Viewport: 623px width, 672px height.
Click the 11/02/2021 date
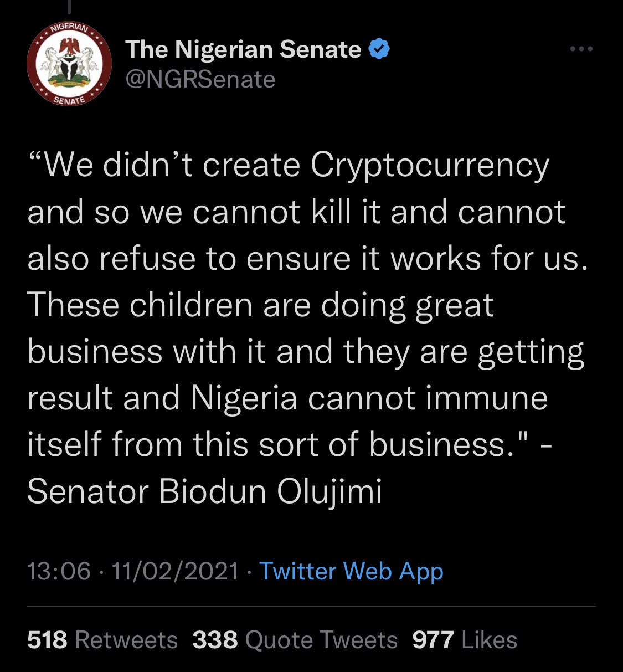(x=175, y=571)
